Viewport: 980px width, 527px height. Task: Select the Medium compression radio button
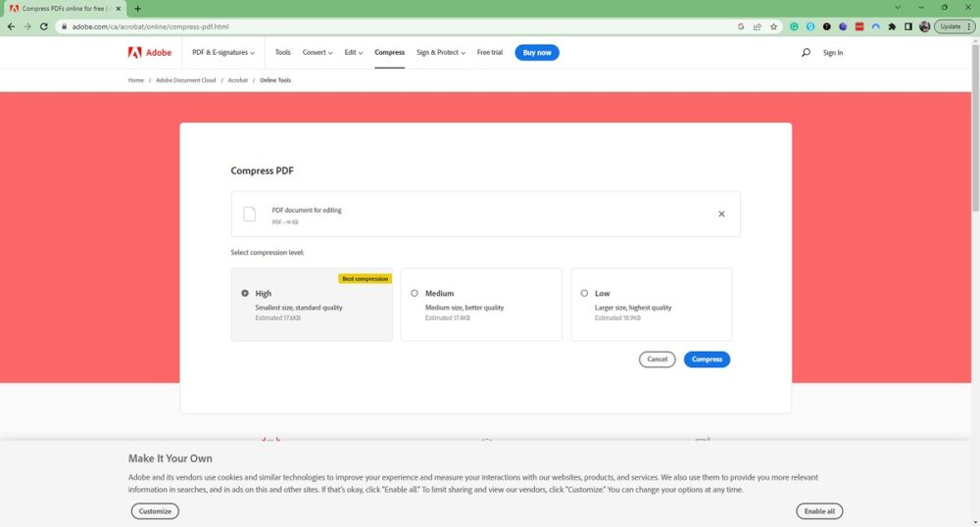pos(415,293)
